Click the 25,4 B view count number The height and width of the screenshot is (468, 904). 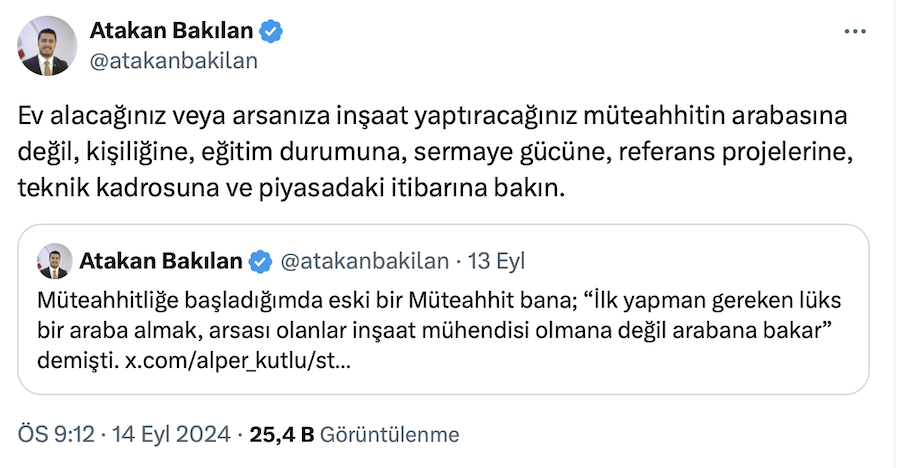[282, 434]
